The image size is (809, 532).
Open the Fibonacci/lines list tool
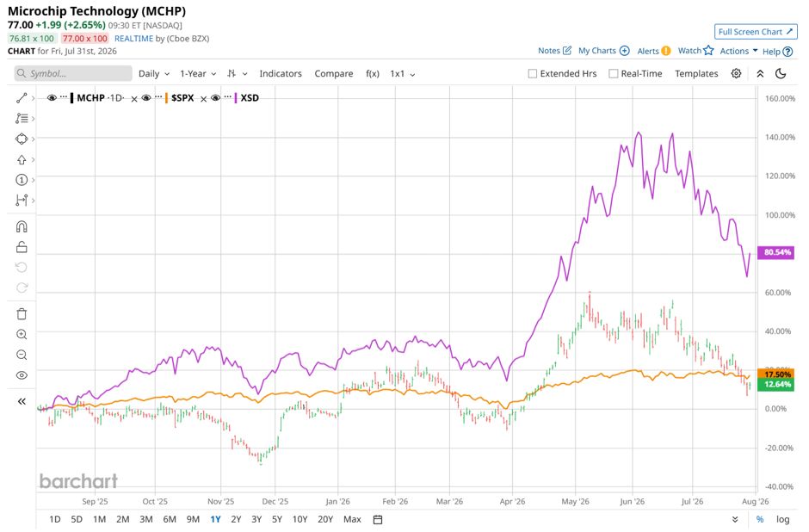22,118
